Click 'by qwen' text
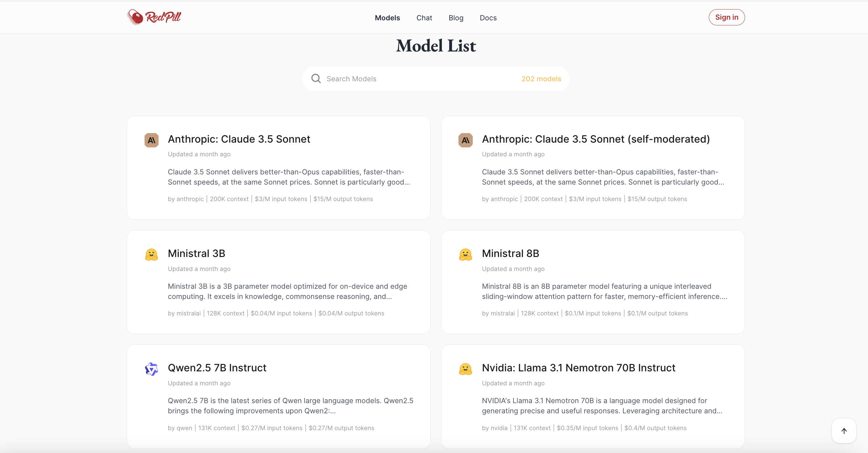Image resolution: width=868 pixels, height=453 pixels. pyautogui.click(x=180, y=428)
